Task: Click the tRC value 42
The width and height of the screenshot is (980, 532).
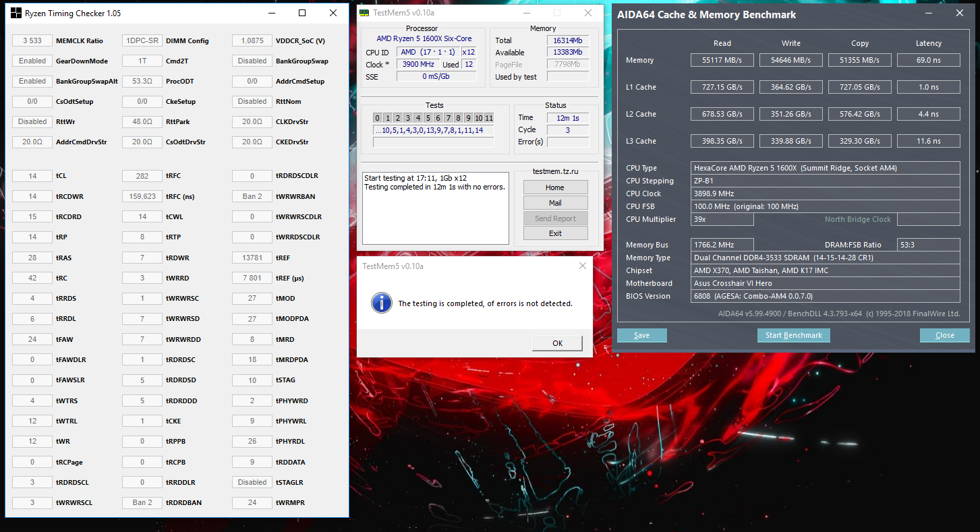Action: click(32, 278)
